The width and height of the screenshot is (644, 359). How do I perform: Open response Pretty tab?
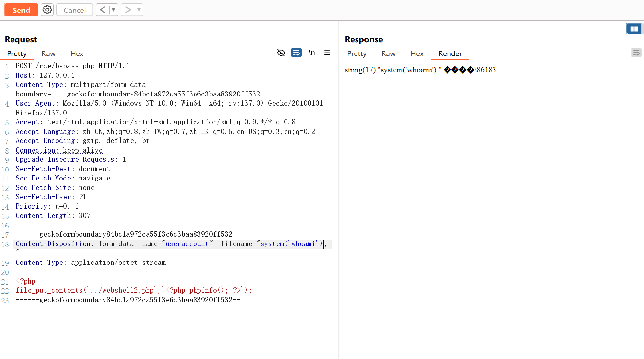pos(356,53)
